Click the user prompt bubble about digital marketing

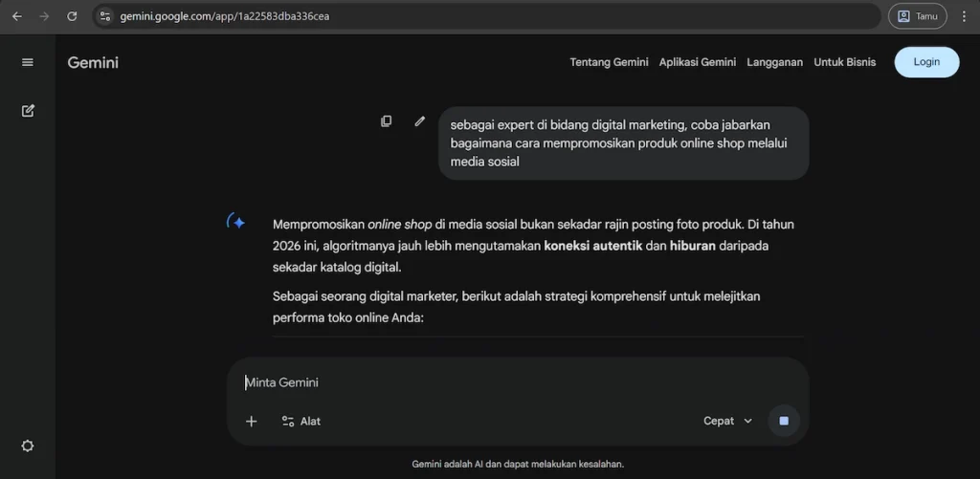[x=624, y=143]
